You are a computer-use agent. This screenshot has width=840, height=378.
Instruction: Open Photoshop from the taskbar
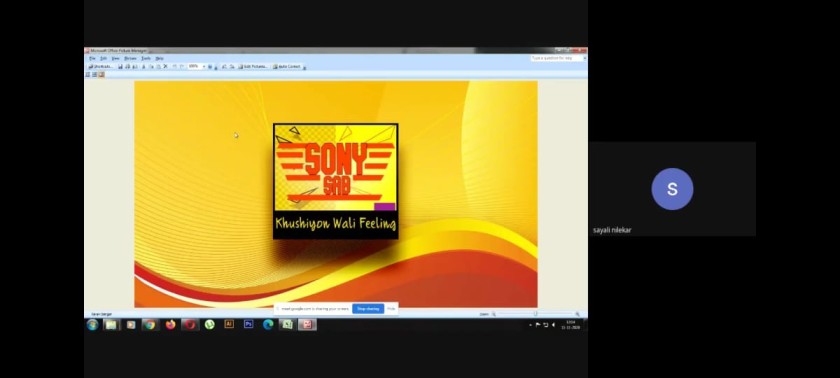(248, 324)
